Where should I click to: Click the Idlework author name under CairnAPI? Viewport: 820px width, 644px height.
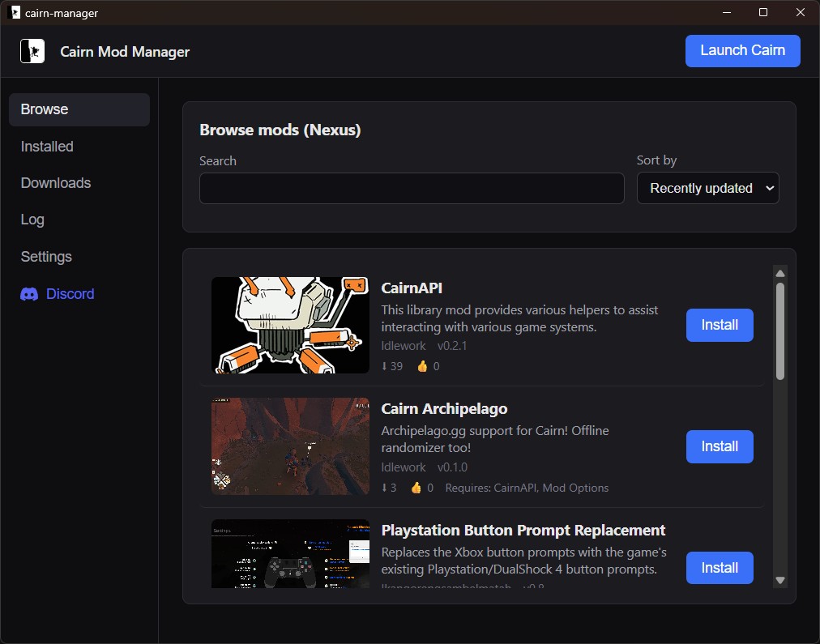[404, 346]
